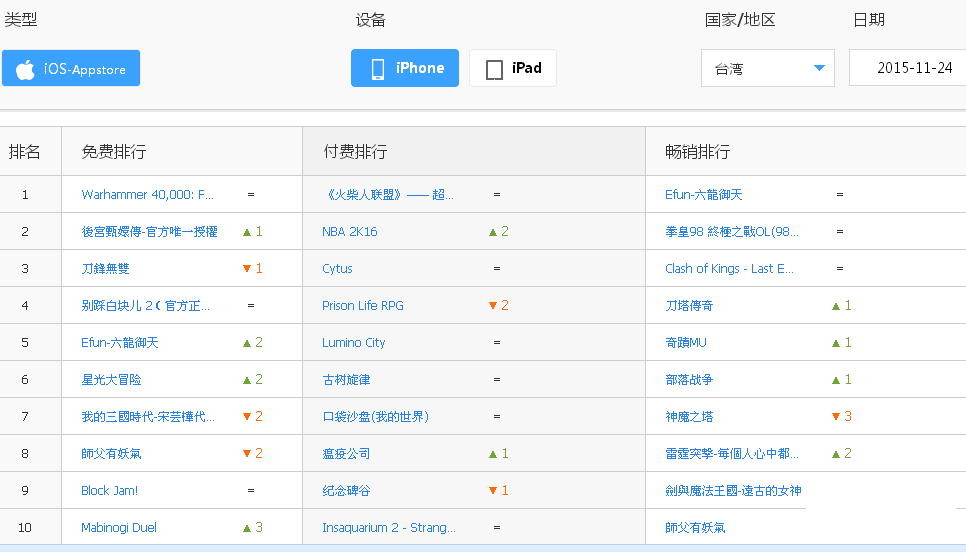Open 別踩白块儿 2 link
Screen dimensions: 966x552
145,306
